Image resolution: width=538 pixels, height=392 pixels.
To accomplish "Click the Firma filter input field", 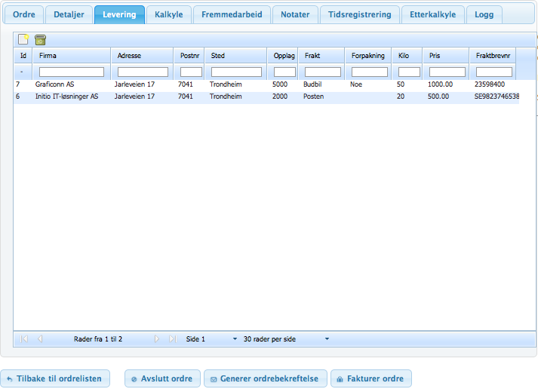I will point(71,72).
